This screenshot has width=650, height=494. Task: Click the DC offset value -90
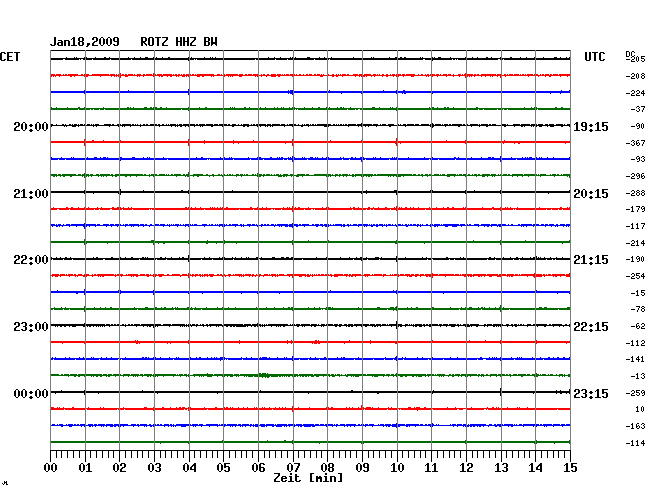[x=638, y=126]
